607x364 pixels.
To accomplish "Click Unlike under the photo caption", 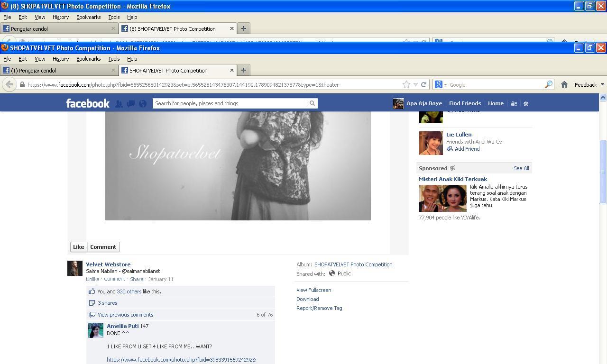I will pyautogui.click(x=92, y=279).
